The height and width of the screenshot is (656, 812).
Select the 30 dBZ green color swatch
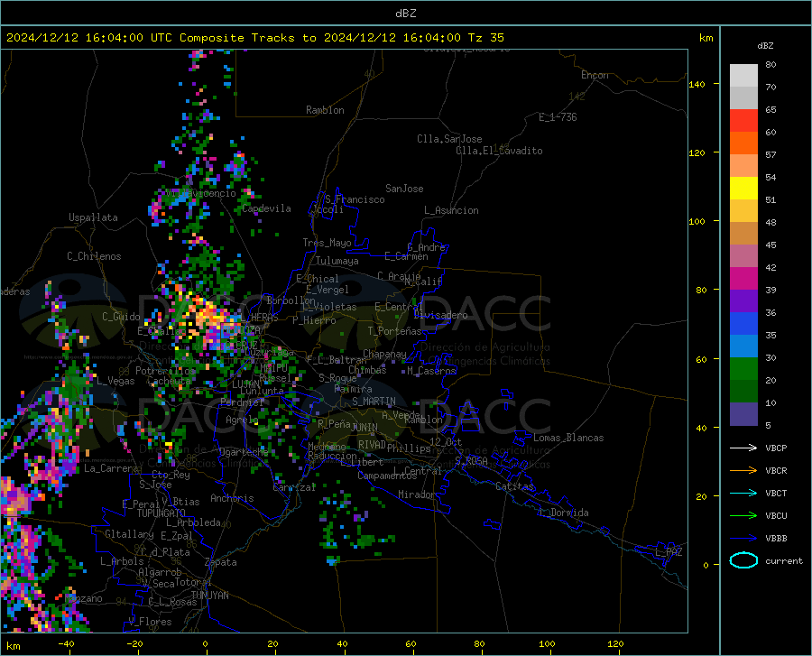coord(743,369)
